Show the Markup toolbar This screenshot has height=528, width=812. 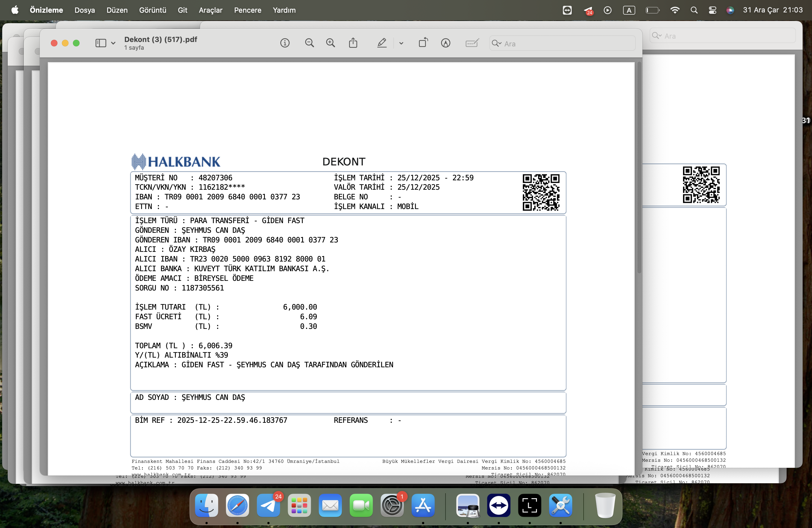pyautogui.click(x=445, y=43)
